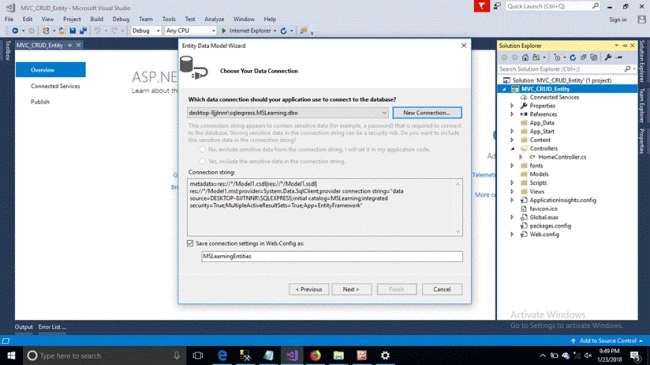The image size is (650, 365).
Task: Click Sign in link
Action: coord(618,19)
